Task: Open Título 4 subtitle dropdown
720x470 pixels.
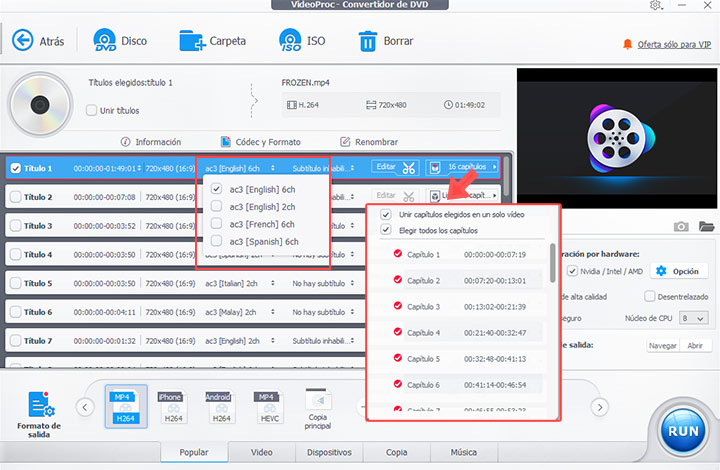Action: (352, 254)
